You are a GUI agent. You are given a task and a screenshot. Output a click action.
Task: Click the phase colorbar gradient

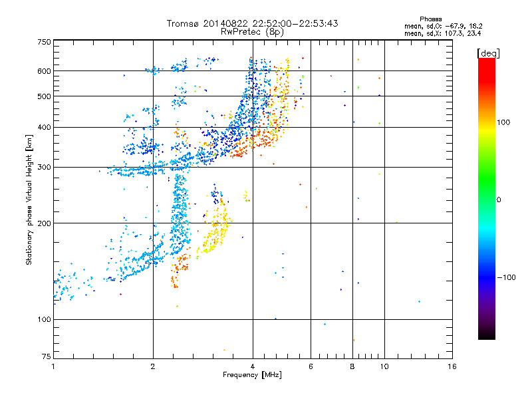tap(487, 199)
